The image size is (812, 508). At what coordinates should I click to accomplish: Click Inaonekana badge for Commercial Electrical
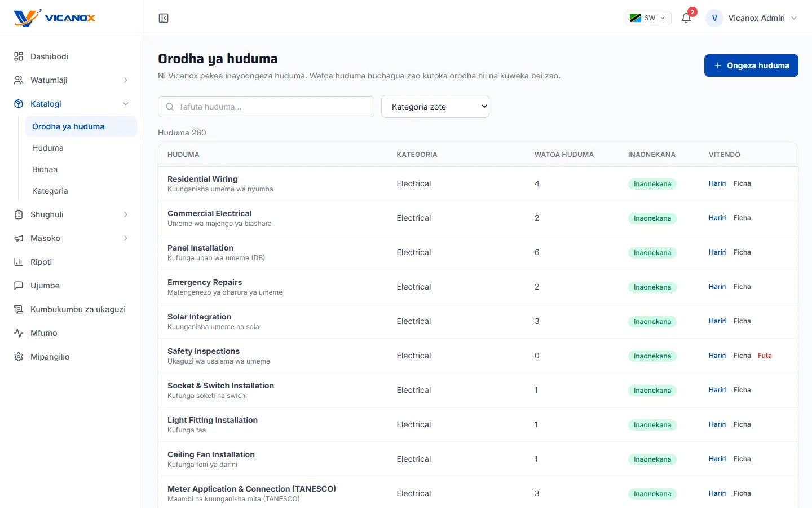click(652, 218)
